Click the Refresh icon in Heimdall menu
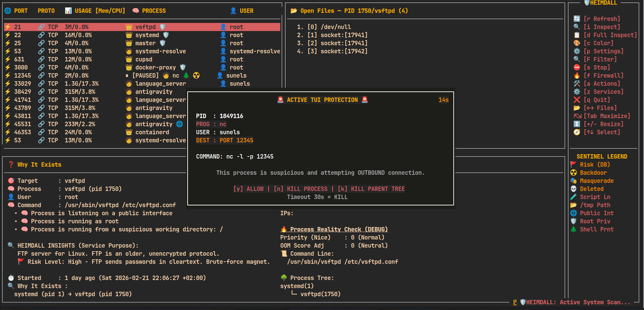This screenshot has width=644, height=310. (577, 19)
